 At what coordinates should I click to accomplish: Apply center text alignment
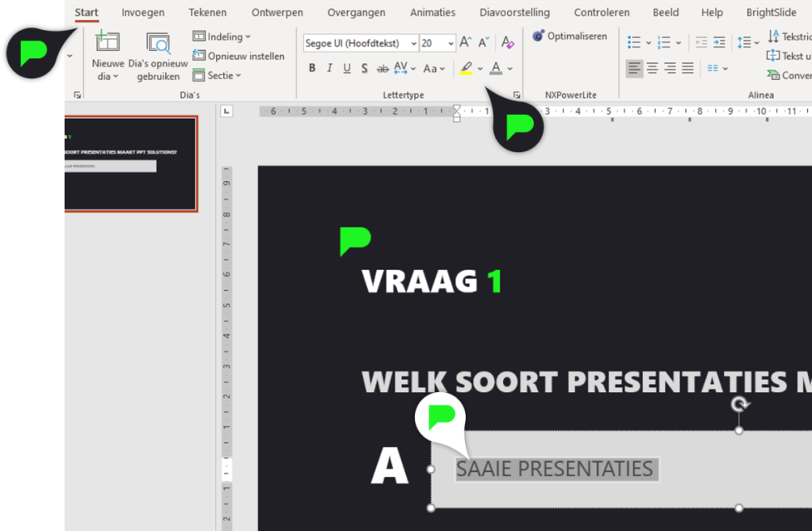click(x=653, y=68)
